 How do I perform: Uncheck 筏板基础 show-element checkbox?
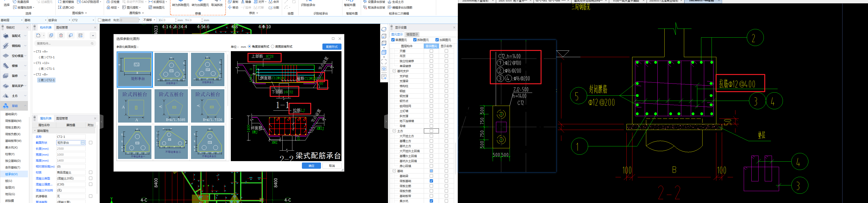[431, 181]
